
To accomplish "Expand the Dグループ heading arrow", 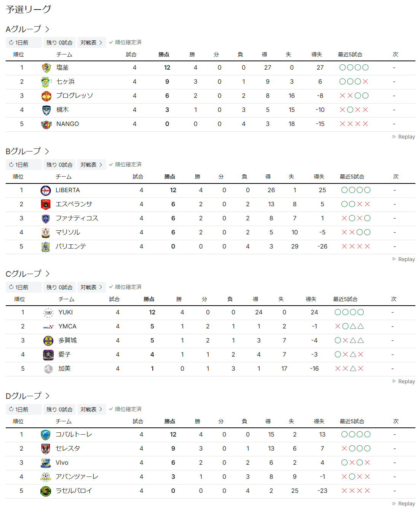I will point(48,396).
